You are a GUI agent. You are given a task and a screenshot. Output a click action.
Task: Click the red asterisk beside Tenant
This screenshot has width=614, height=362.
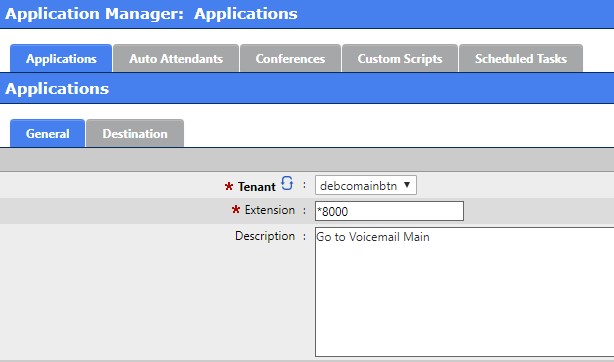click(229, 186)
